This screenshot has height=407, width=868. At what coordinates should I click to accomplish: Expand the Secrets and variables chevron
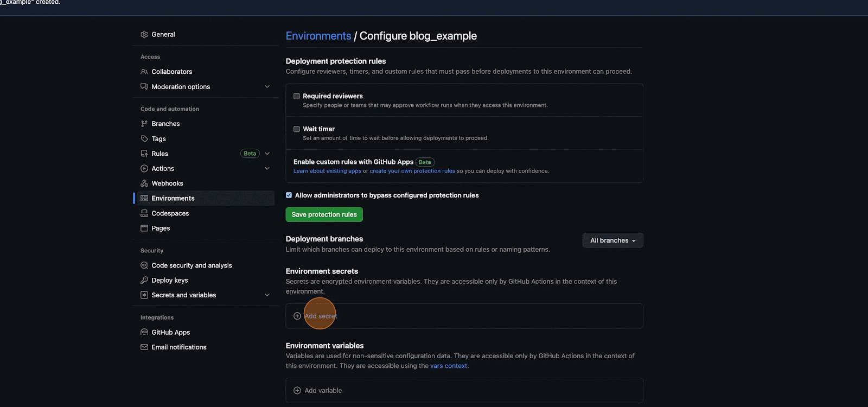click(267, 295)
